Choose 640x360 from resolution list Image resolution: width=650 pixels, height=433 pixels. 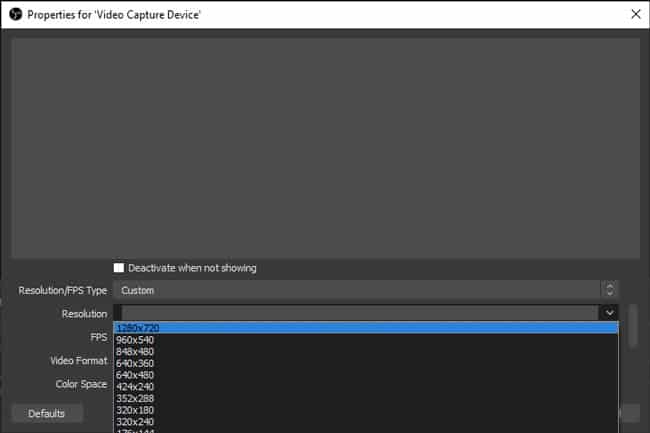point(366,363)
